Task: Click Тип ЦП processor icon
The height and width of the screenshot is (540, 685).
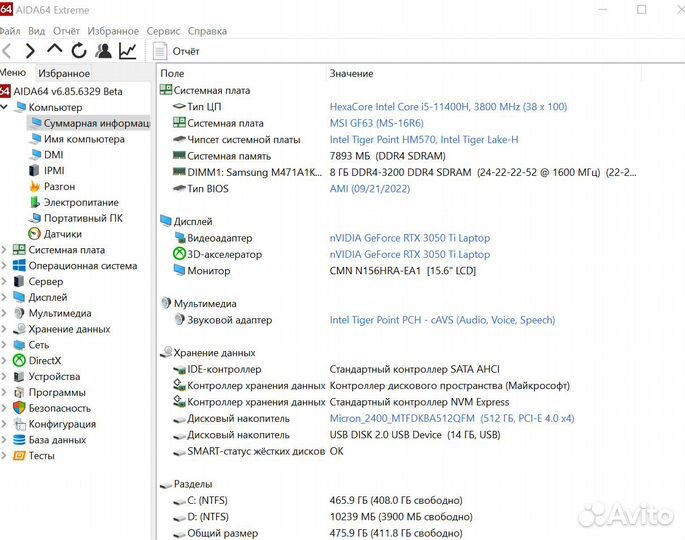Action: click(179, 106)
